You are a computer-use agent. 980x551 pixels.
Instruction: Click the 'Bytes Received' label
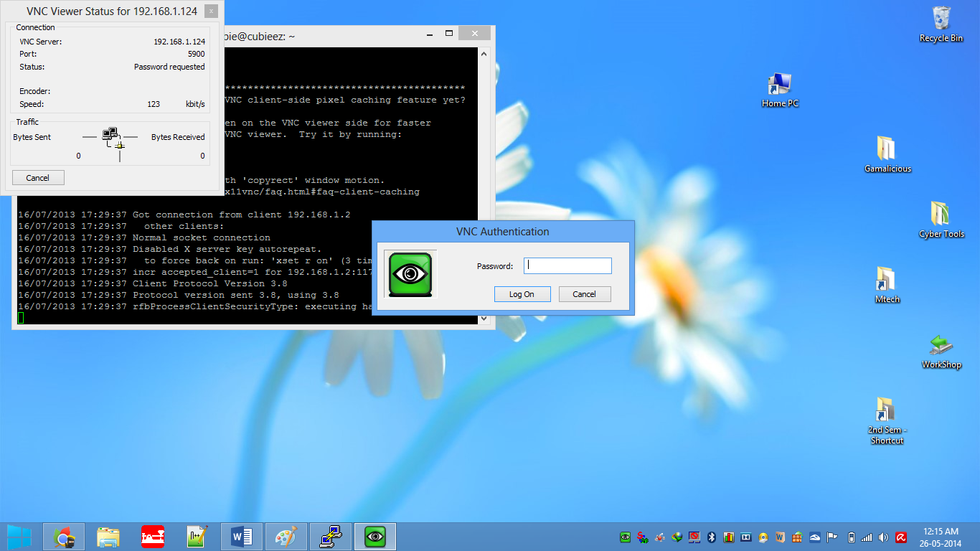click(x=178, y=137)
